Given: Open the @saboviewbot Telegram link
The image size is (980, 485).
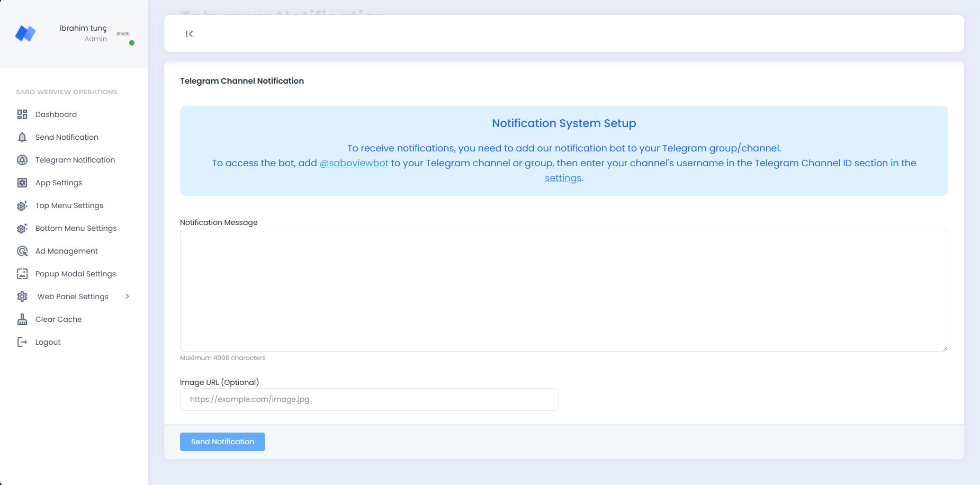Looking at the screenshot, I should click(354, 163).
